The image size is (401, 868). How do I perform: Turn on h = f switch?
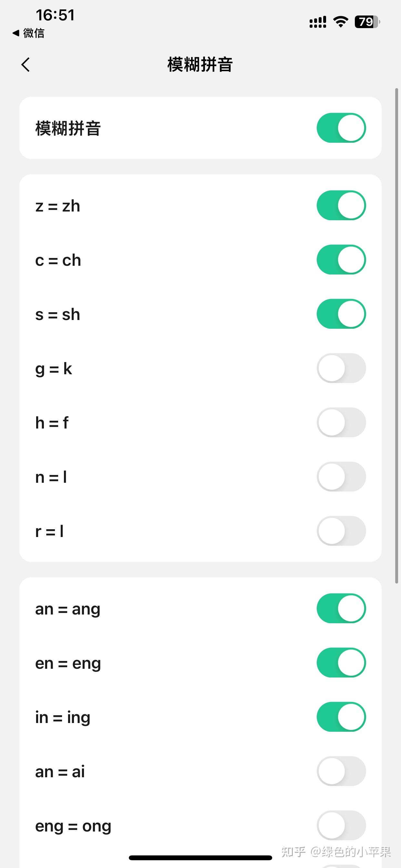[x=341, y=422]
